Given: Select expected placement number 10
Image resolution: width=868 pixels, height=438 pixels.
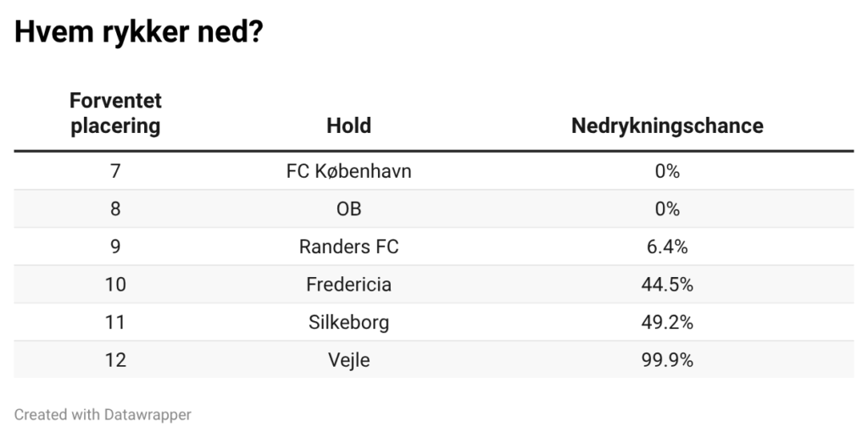Looking at the screenshot, I should (115, 285).
